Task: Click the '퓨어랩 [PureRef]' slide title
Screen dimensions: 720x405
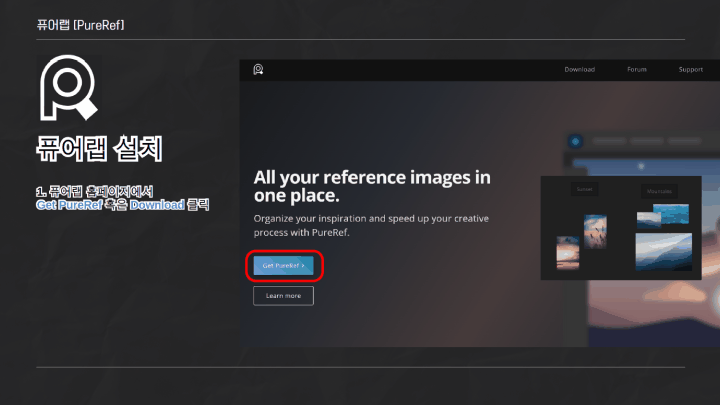Action: [x=80, y=25]
